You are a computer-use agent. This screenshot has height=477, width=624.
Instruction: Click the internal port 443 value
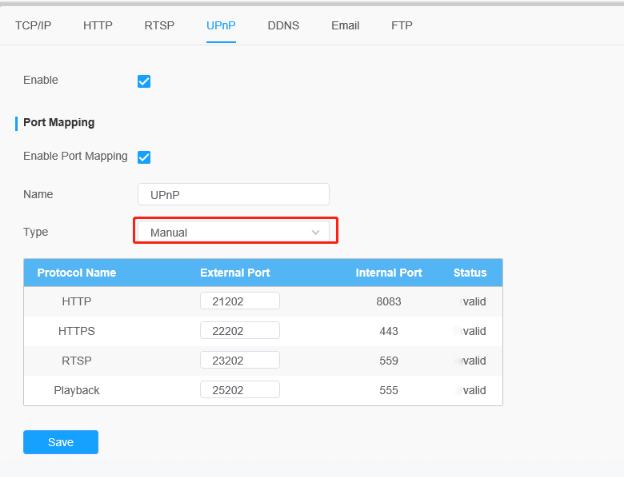(389, 331)
